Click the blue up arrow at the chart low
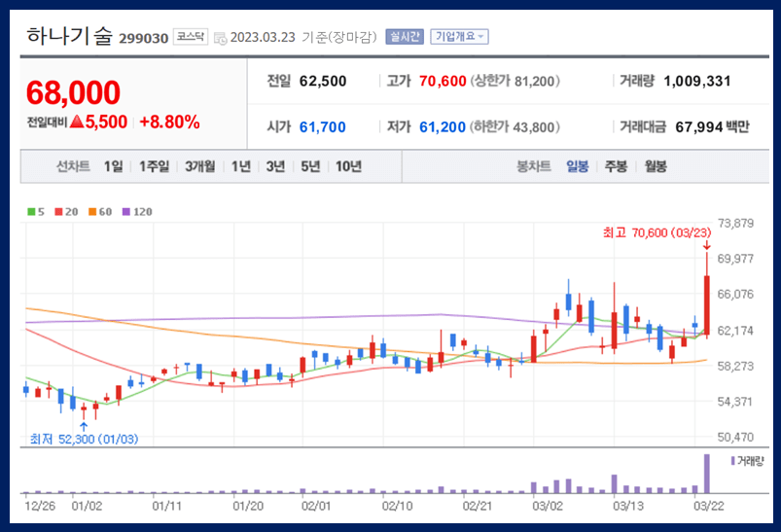This screenshot has height=532, width=781. 84,427
